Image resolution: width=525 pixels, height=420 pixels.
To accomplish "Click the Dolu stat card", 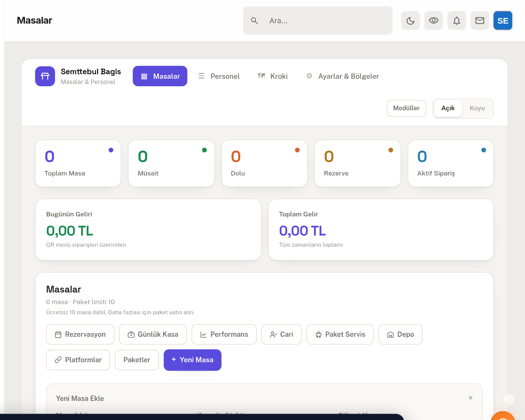I will (264, 163).
